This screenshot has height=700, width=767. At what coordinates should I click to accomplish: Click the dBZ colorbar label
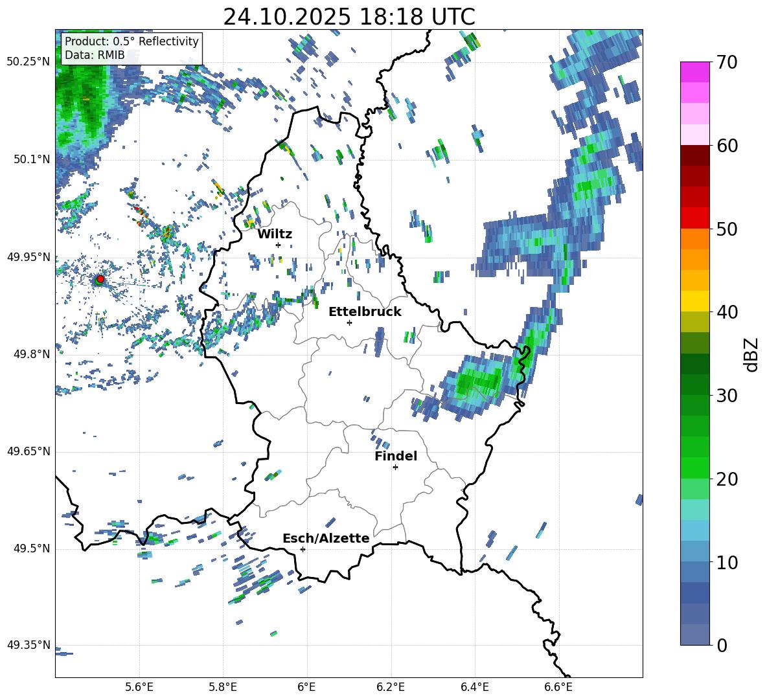click(750, 355)
